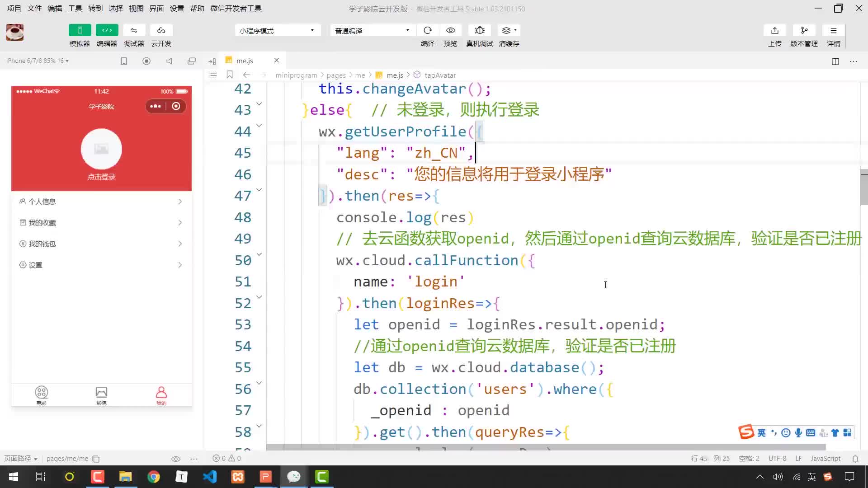Mute simulator sound icon
The image size is (868, 488).
pos(169,61)
